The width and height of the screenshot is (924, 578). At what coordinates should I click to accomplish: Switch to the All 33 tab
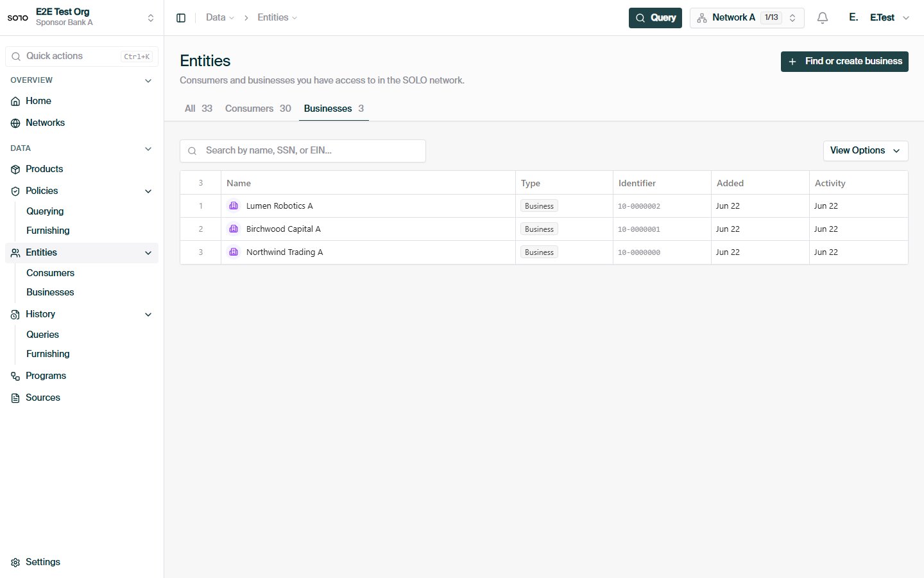click(198, 109)
